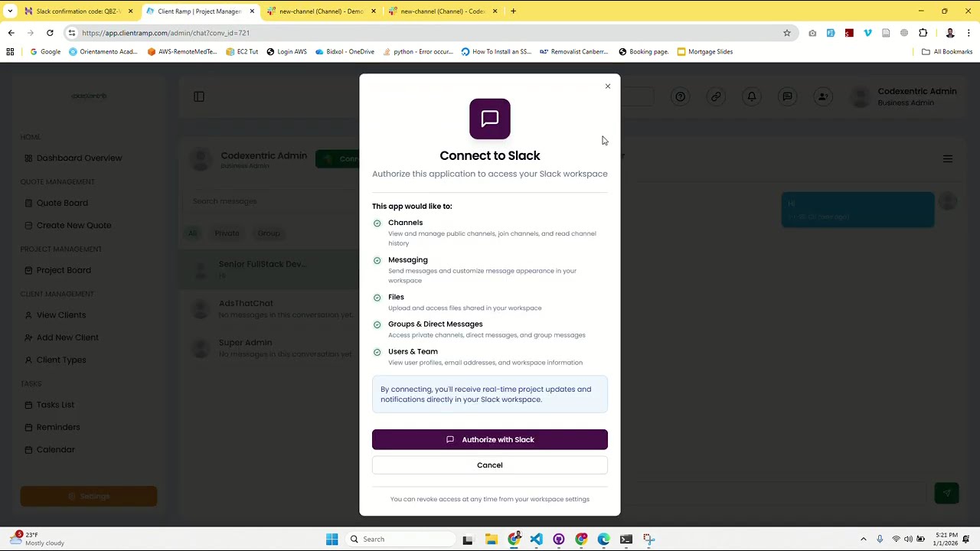The image size is (980, 551).
Task: Show hidden system tray icons
Action: pos(864,540)
